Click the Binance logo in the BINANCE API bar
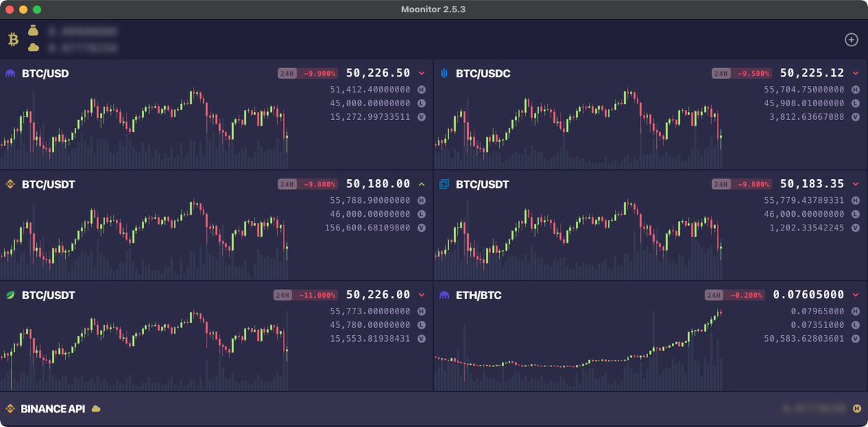This screenshot has width=868, height=427. click(x=10, y=409)
